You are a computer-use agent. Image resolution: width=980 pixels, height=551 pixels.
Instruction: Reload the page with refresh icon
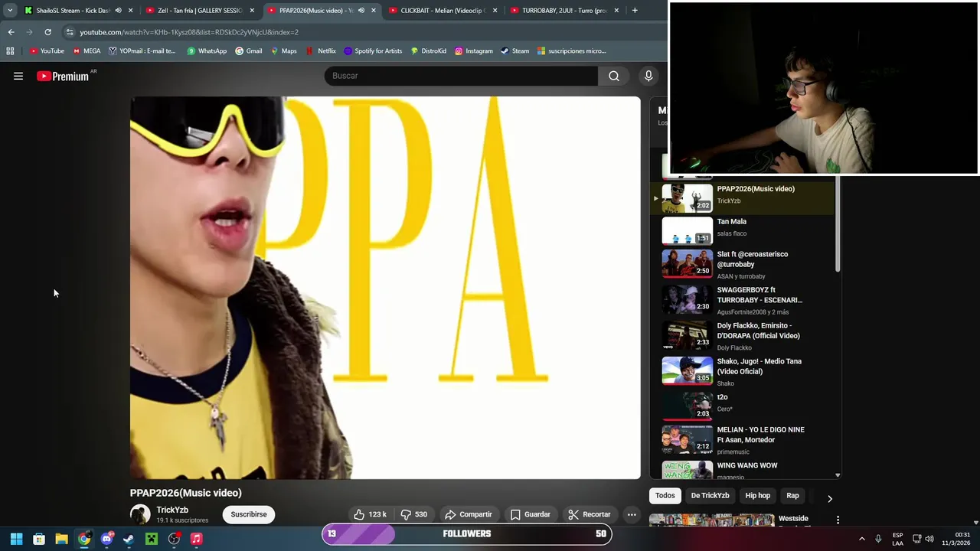[x=47, y=32]
